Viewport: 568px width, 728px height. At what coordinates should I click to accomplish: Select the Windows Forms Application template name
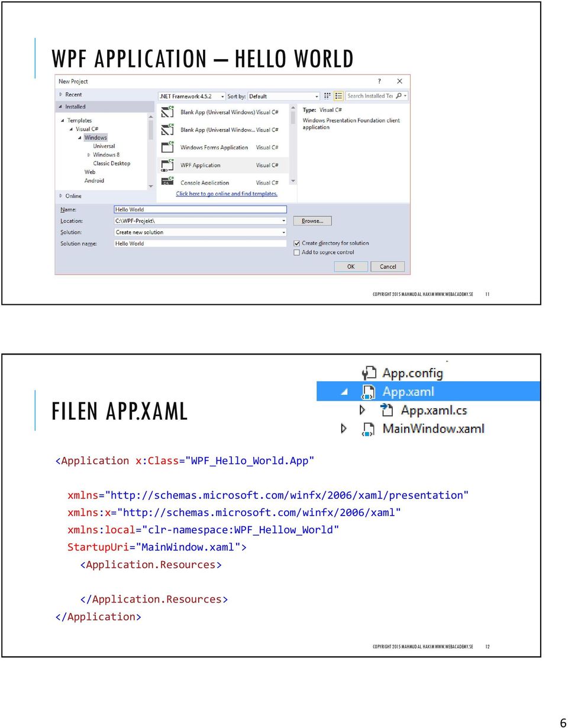[214, 147]
